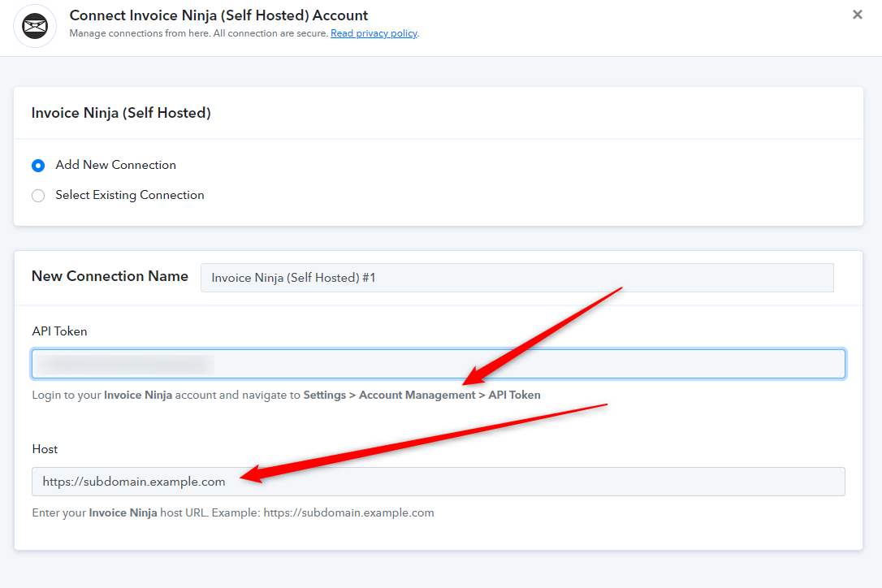Click the Manage connections from here subtitle
The height and width of the screenshot is (588, 882).
pyautogui.click(x=199, y=33)
